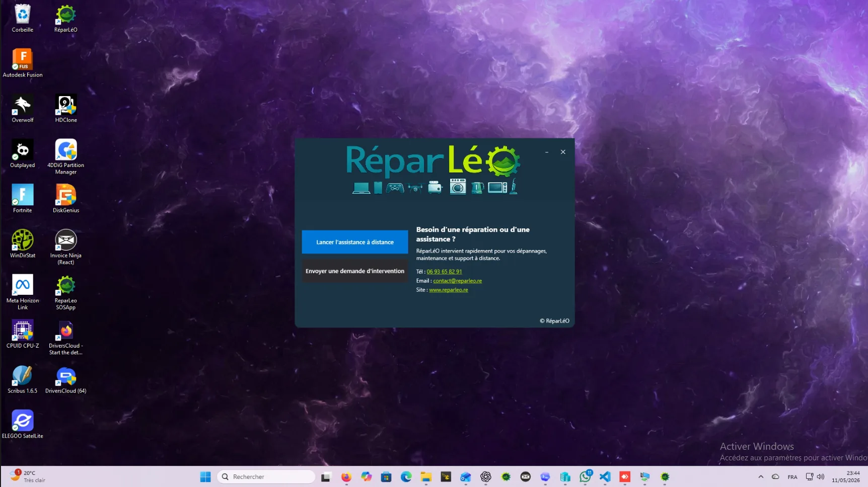The image size is (868, 487).
Task: Select the ReparLeo SOSApp desktop shortcut
Action: pos(66,292)
